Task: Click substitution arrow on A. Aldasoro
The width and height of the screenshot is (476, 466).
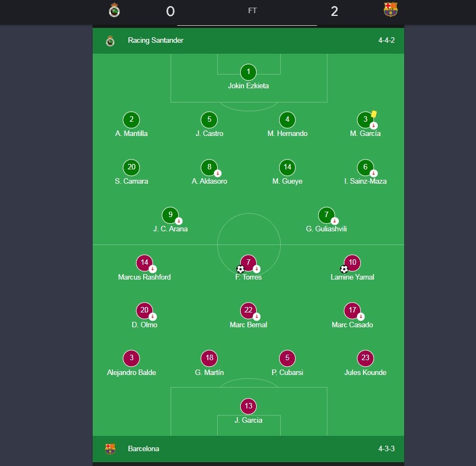Action: pyautogui.click(x=218, y=173)
